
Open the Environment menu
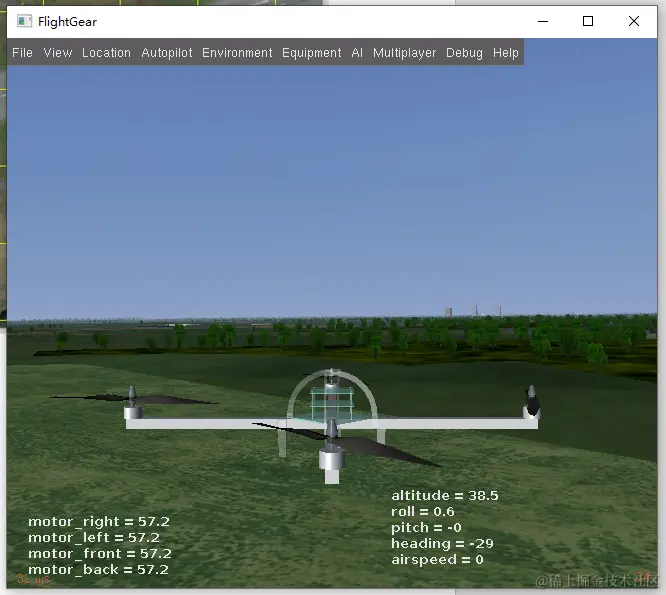point(237,53)
